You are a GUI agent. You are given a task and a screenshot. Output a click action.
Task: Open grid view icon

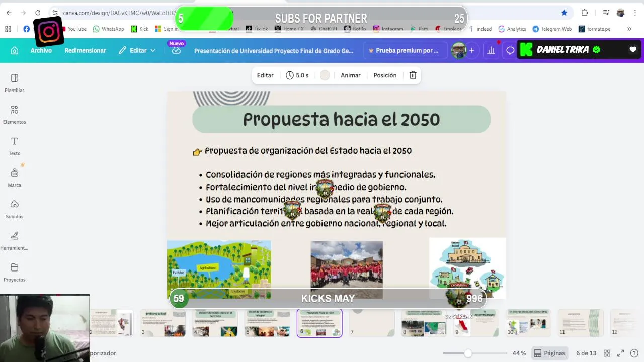(x=607, y=353)
